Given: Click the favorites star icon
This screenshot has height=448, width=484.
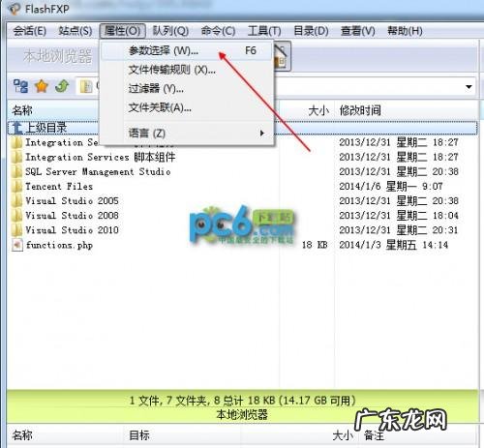Looking at the screenshot, I should pos(42,86).
